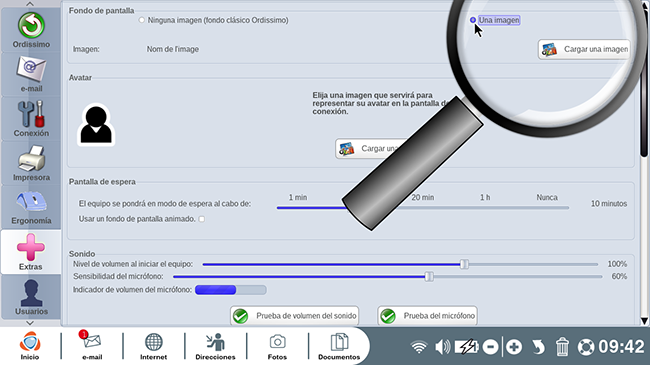Open the Conexión tools section
This screenshot has width=650, height=365.
click(31, 119)
